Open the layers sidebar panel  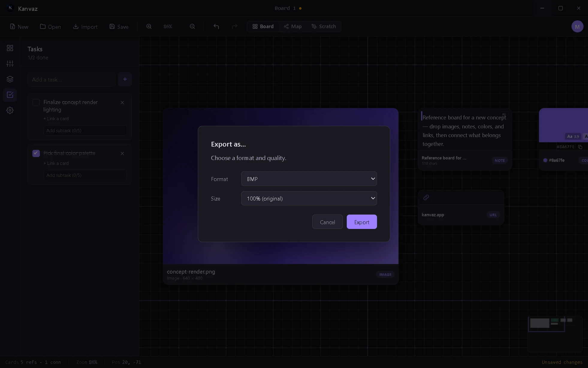tap(10, 79)
